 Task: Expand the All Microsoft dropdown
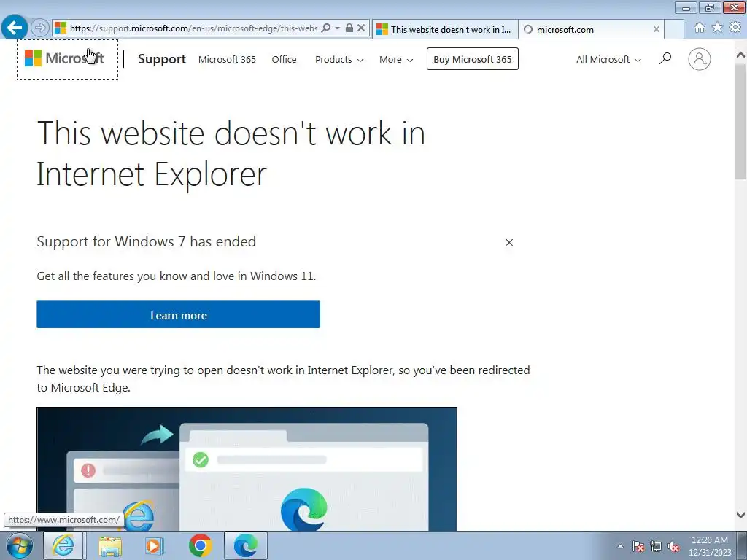point(609,60)
